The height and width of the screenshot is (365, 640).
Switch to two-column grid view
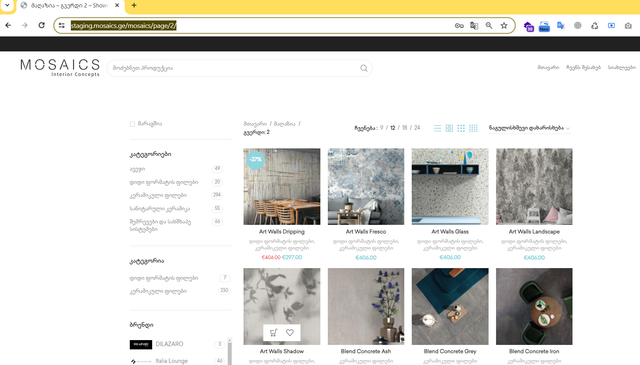[x=449, y=128]
